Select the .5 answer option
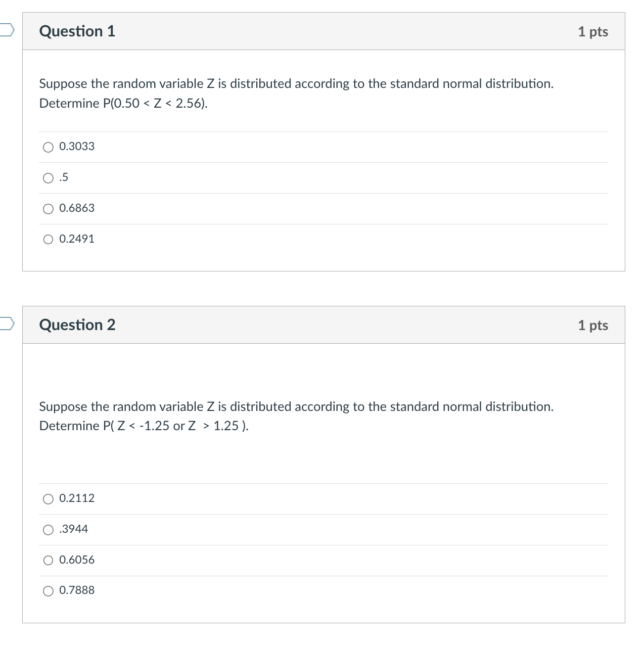The image size is (644, 645). 48,177
